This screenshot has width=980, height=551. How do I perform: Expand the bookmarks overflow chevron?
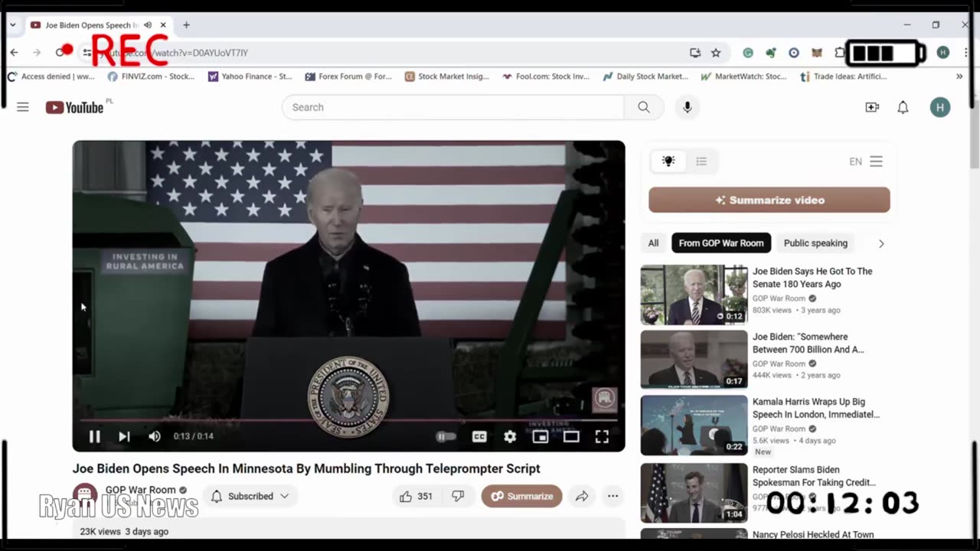tap(959, 77)
